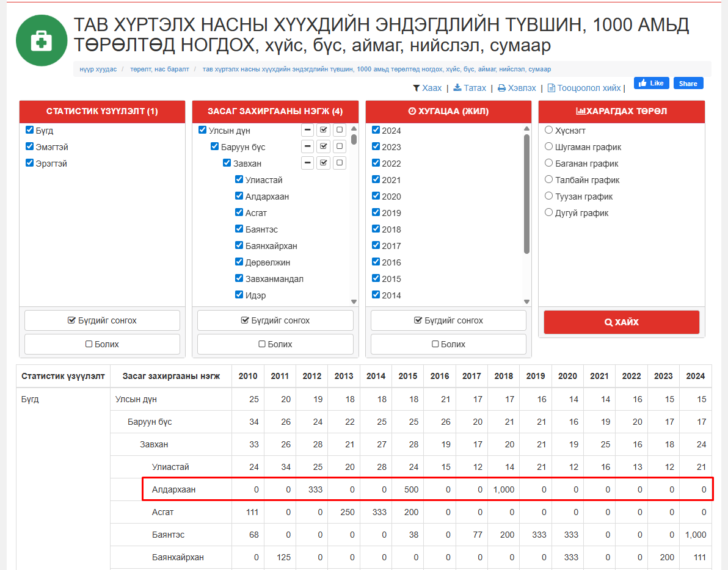Uncheck Баянтэс checkbox in tree
Viewport: 728px width, 570px height.
click(239, 229)
